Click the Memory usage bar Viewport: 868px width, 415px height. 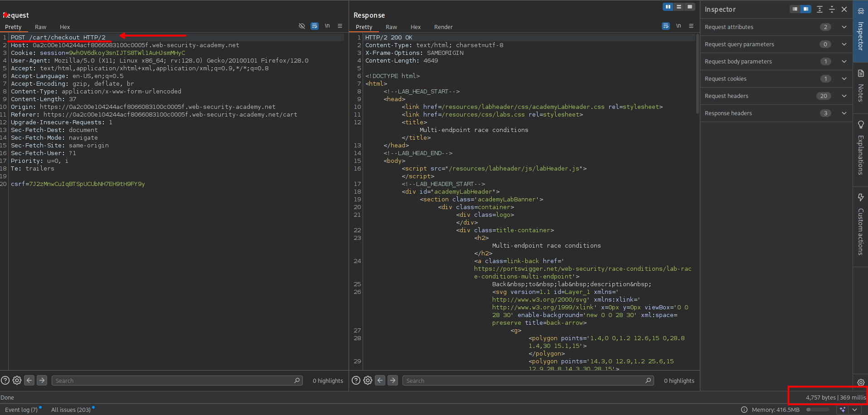[x=817, y=410]
